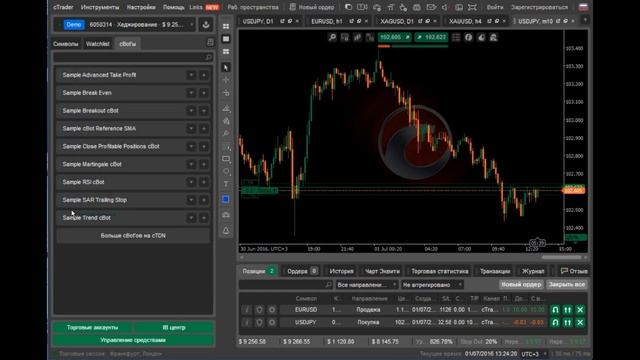
Task: Switch to the cBot'ы tab
Action: click(x=128, y=44)
